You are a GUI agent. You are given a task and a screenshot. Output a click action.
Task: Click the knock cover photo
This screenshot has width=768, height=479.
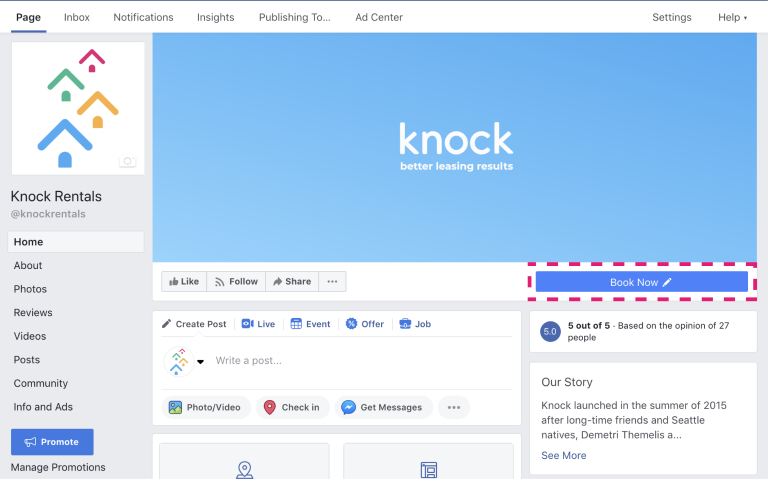point(455,147)
